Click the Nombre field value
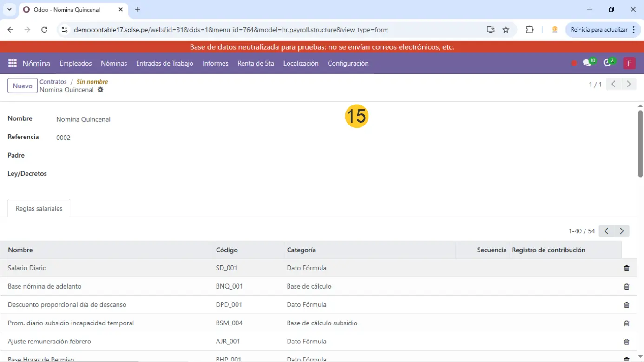The height and width of the screenshot is (362, 644). [x=83, y=119]
